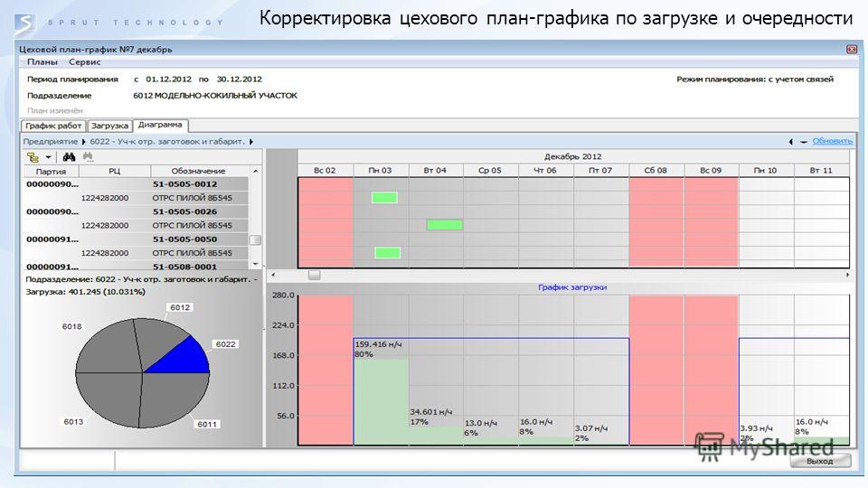Click ОТРС ПИЛОЙ 8Б545 under 51-0505-0026

click(192, 226)
